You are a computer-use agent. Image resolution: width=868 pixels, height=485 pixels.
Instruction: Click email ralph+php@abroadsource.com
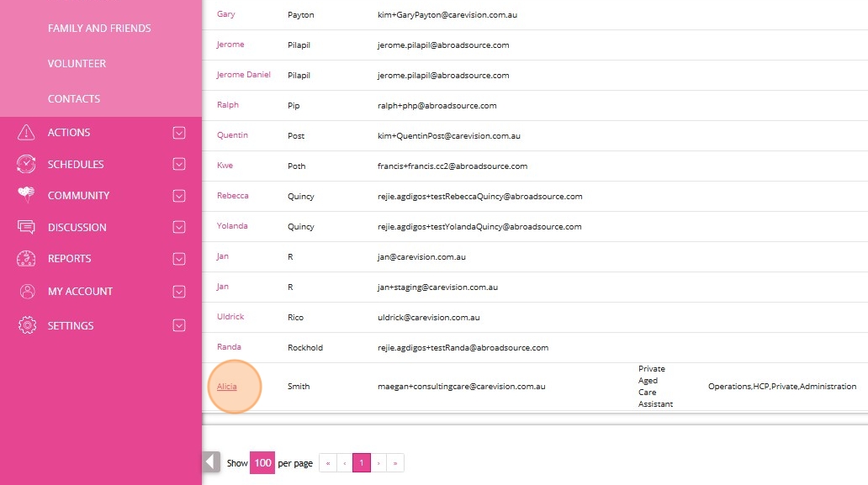437,106
